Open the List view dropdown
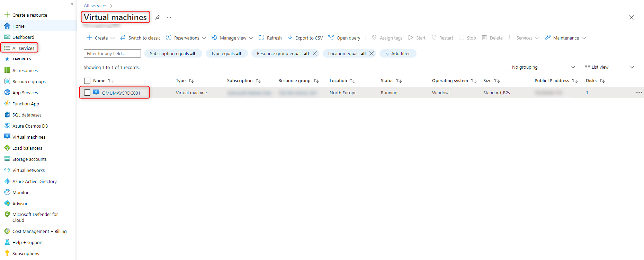 coord(609,67)
